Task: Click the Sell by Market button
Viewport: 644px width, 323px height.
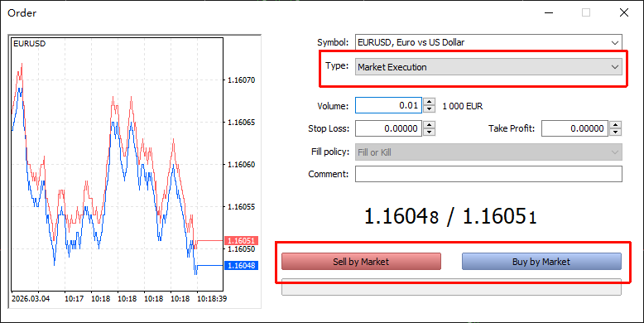Action: point(361,262)
